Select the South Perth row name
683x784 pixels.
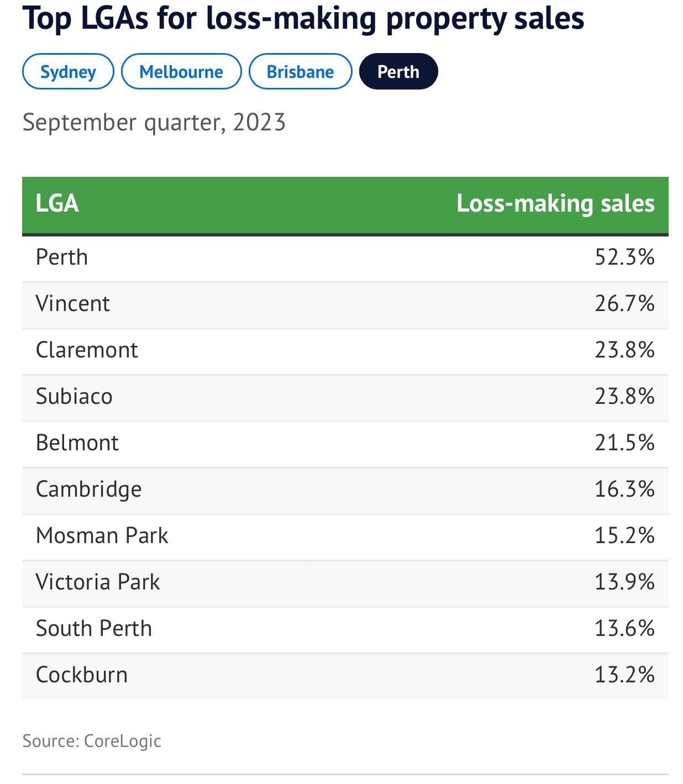click(x=94, y=629)
